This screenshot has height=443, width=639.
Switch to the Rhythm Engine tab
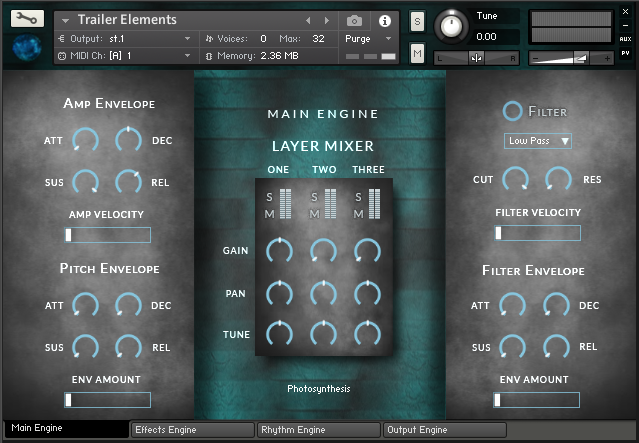click(319, 430)
